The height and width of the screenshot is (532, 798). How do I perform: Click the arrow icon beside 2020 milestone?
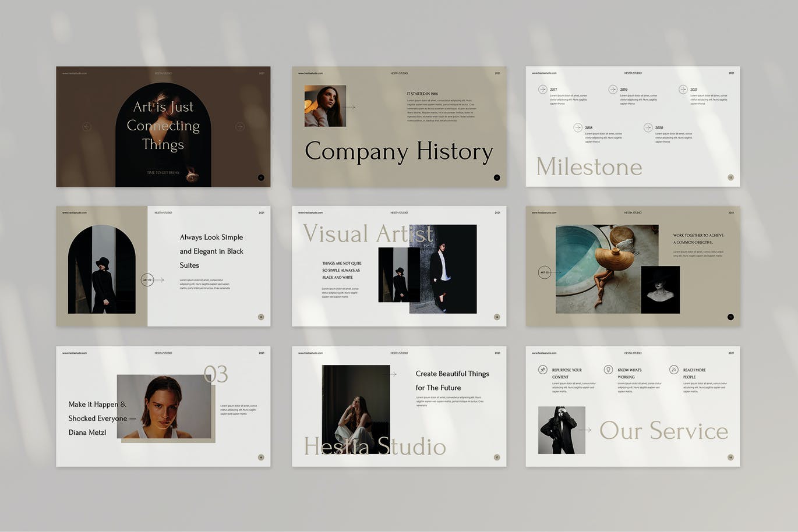648,127
